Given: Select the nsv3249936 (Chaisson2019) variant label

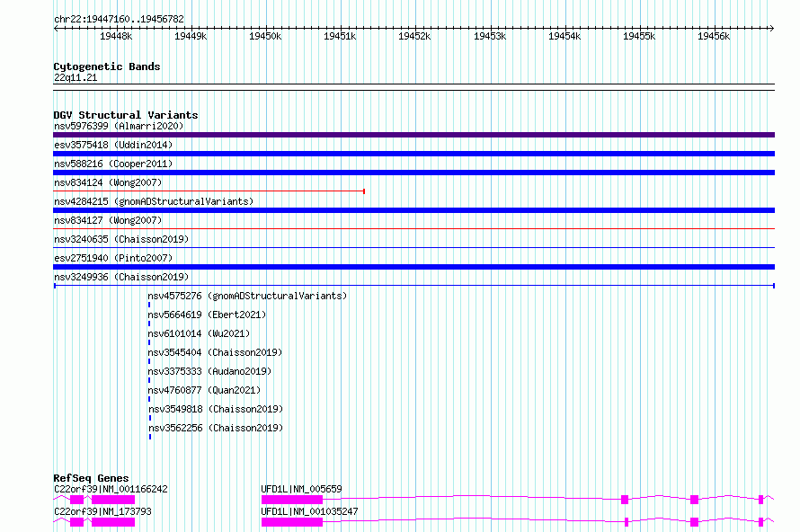Looking at the screenshot, I should 121,277.
